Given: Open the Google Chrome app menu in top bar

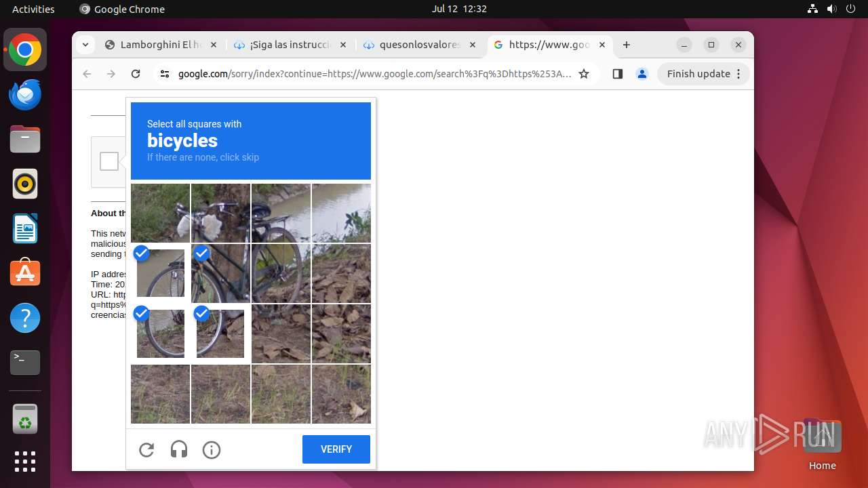Looking at the screenshot, I should pyautogui.click(x=122, y=9).
